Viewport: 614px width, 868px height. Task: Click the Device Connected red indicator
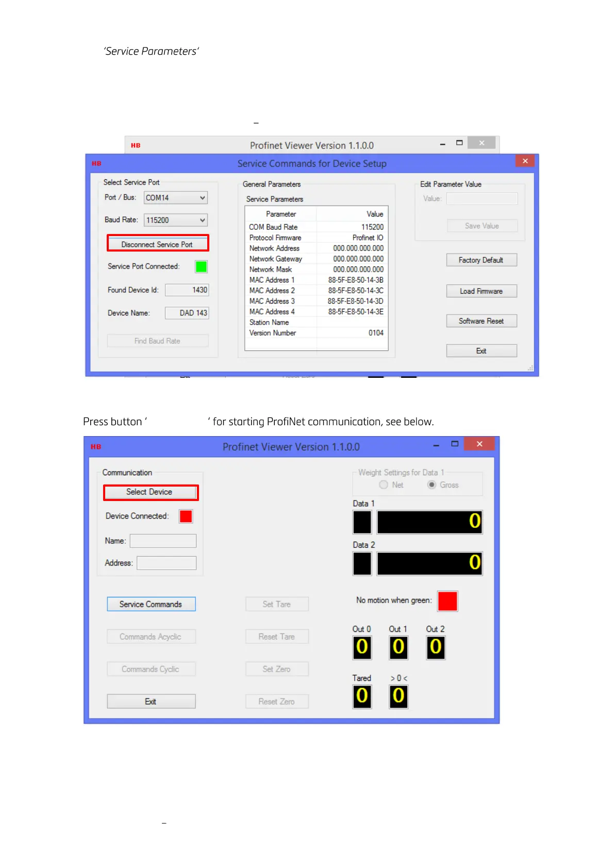(x=186, y=516)
